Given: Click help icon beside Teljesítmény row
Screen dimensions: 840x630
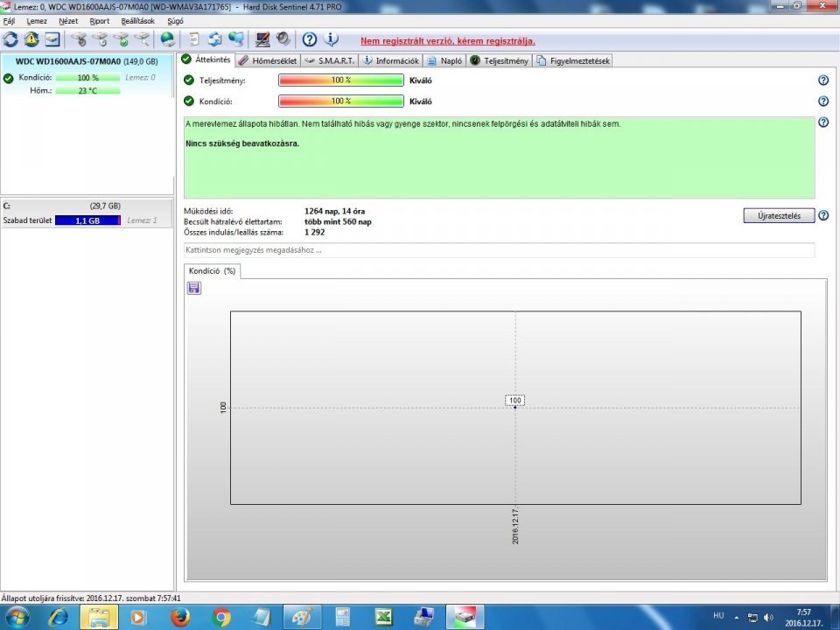Looking at the screenshot, I should (823, 80).
